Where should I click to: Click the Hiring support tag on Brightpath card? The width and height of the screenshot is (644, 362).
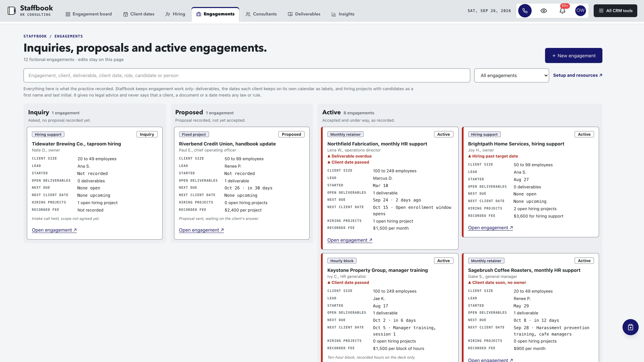coord(484,134)
